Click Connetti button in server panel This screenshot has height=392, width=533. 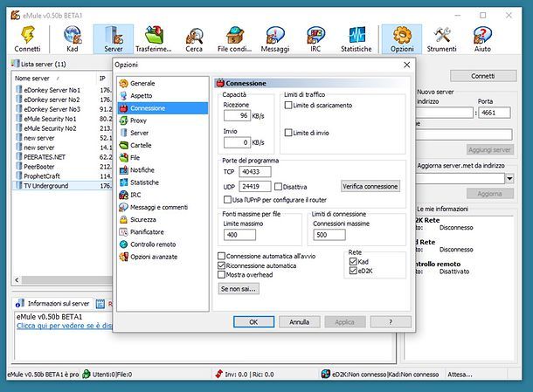coord(483,76)
